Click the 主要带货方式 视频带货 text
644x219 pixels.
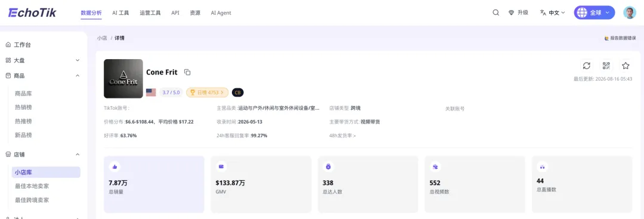(x=370, y=122)
